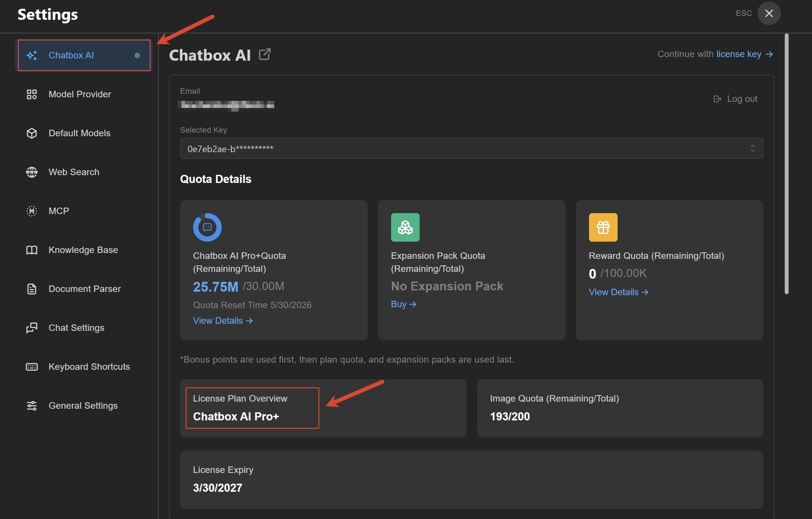The image size is (812, 519).
Task: Click the blurred email address
Action: pyautogui.click(x=226, y=105)
